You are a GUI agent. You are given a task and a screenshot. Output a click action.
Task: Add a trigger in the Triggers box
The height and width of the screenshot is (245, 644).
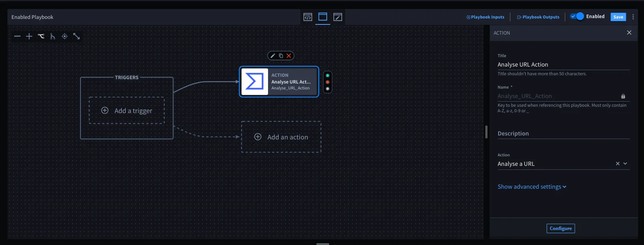[x=127, y=111]
